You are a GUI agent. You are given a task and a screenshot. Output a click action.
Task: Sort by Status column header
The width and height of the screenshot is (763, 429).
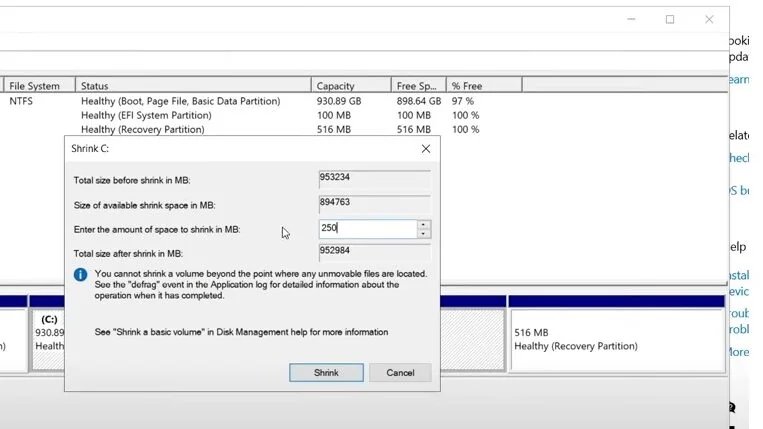pos(193,86)
